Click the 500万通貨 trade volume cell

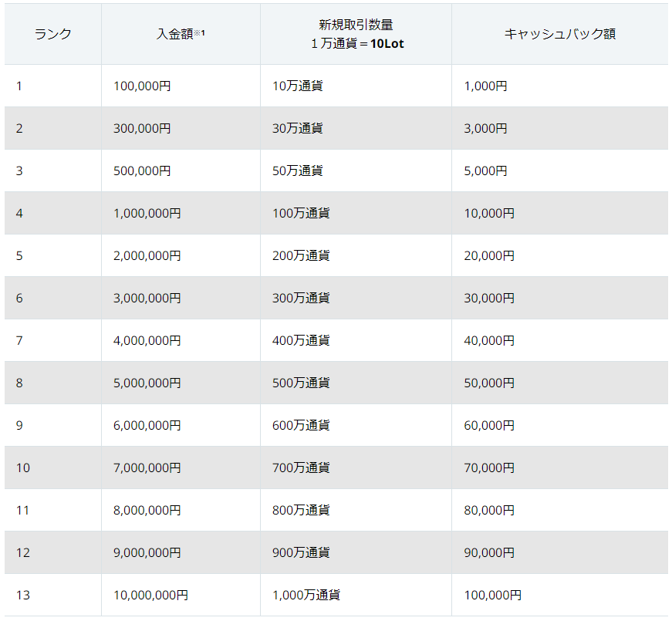pos(301,383)
